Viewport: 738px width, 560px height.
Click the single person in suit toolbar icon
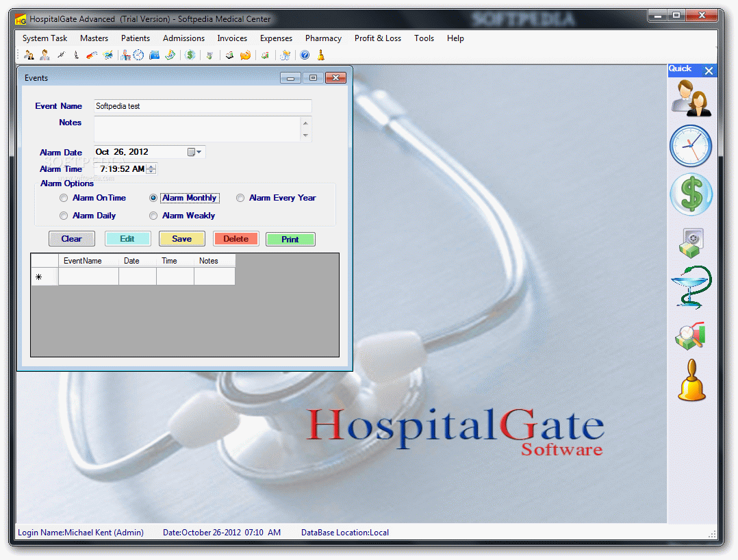44,55
